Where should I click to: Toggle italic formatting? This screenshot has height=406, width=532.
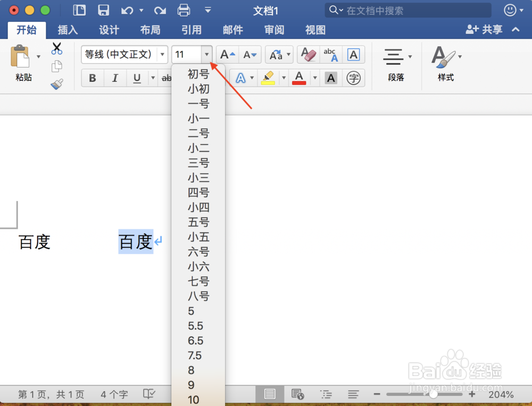(x=115, y=78)
